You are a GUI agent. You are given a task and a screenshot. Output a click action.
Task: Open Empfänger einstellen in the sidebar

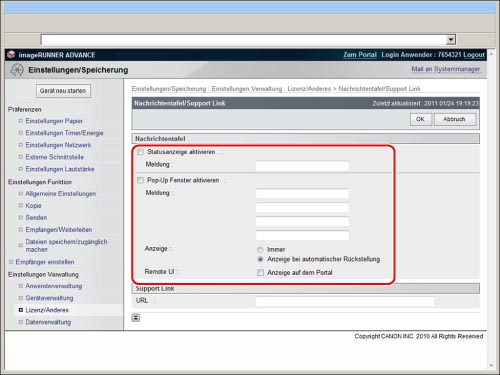45,262
